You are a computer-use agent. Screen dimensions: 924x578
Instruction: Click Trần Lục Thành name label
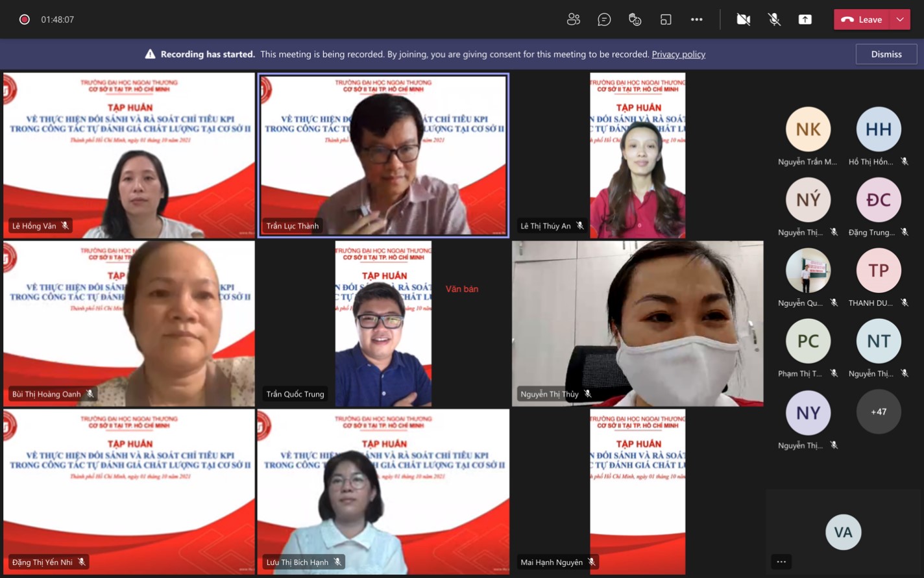pos(293,226)
